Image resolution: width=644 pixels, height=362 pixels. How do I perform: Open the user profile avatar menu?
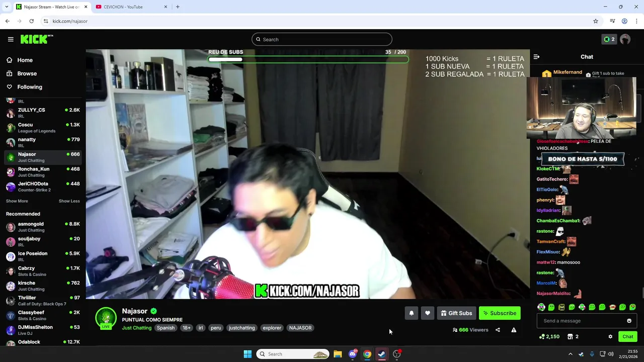[625, 39]
